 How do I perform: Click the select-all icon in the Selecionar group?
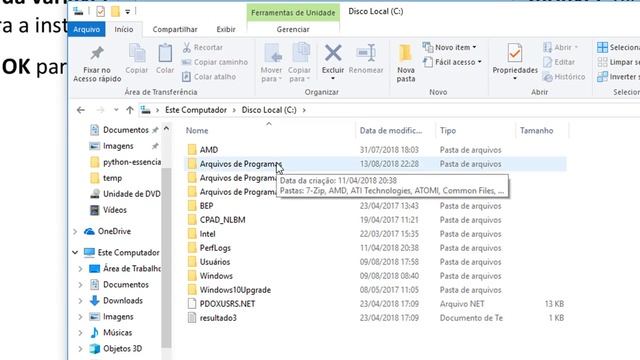coord(602,47)
